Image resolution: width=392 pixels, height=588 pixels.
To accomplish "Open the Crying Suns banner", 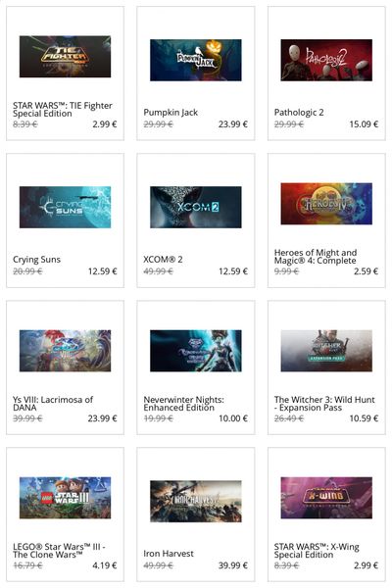I will pyautogui.click(x=65, y=207).
